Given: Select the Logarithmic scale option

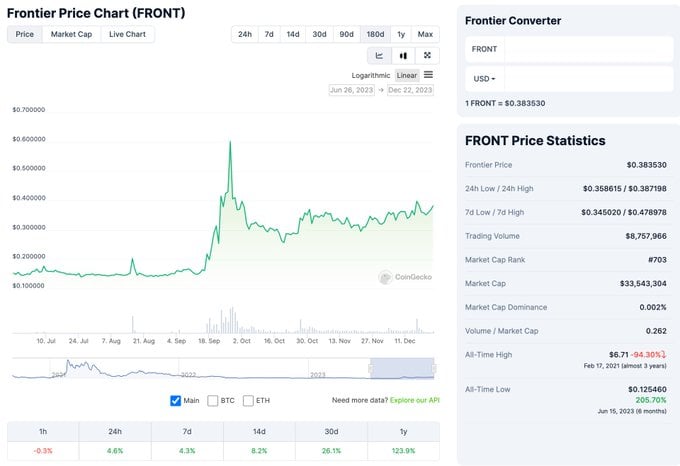Looking at the screenshot, I should [371, 75].
